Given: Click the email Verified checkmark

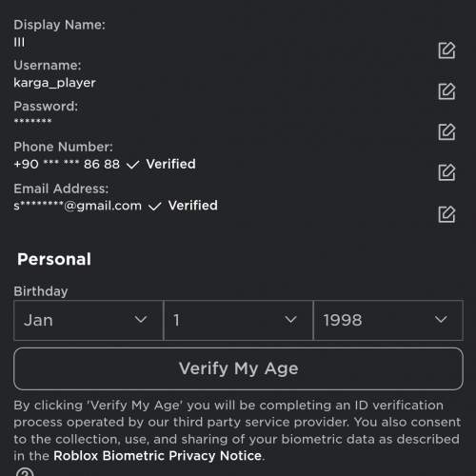Looking at the screenshot, I should [x=155, y=207].
